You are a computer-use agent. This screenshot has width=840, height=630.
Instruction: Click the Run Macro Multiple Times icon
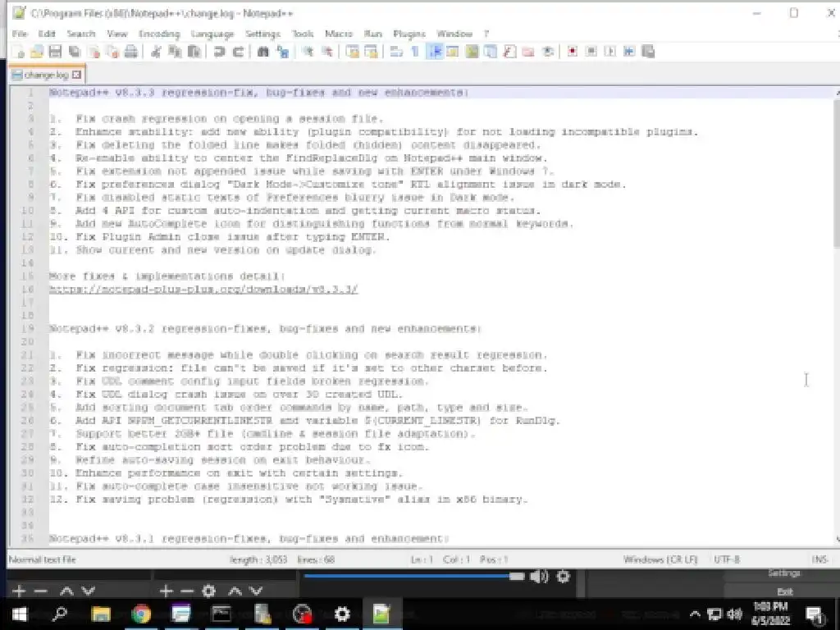[629, 52]
